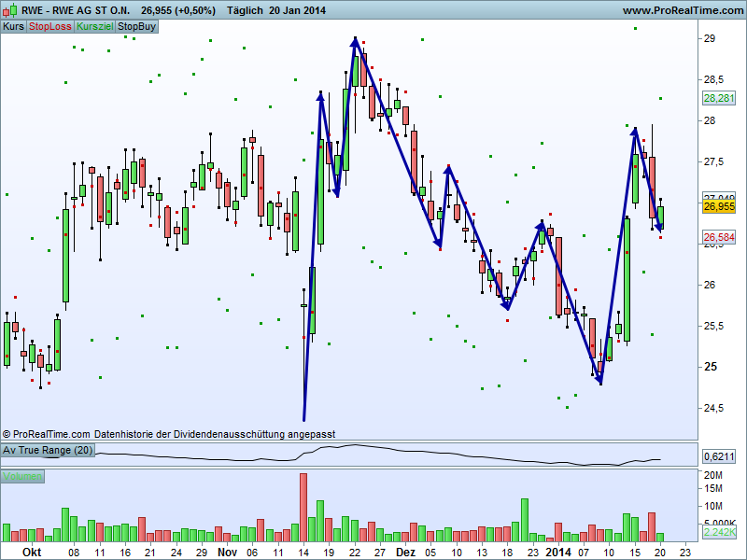This screenshot has width=747, height=560.
Task: Click the 28,5 price level on the axis
Action: tap(713, 79)
